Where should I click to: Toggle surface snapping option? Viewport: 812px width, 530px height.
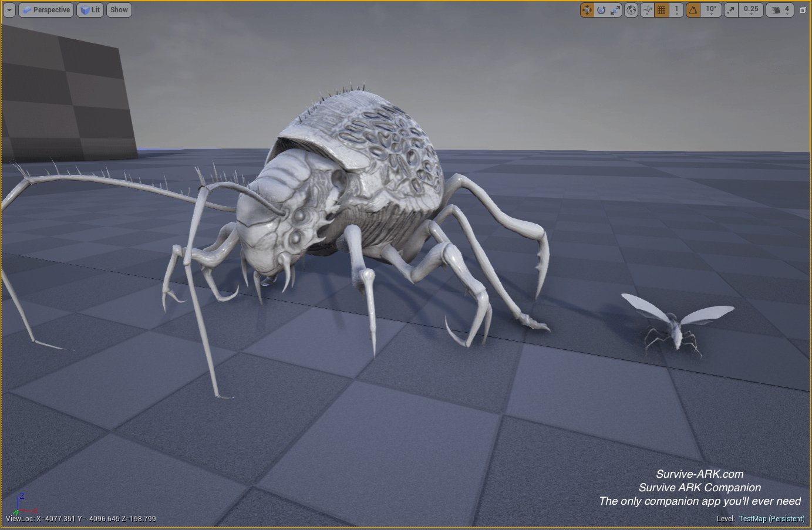tap(647, 10)
